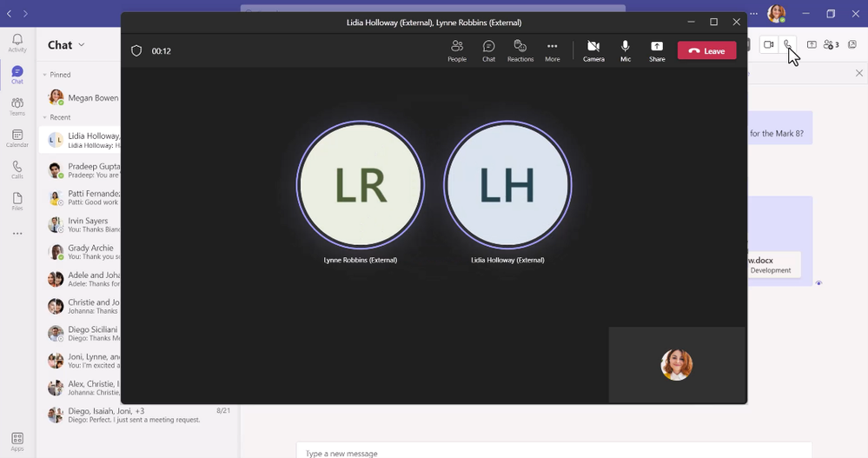Mute the Mic
Image resolution: width=868 pixels, height=458 pixels.
point(625,51)
